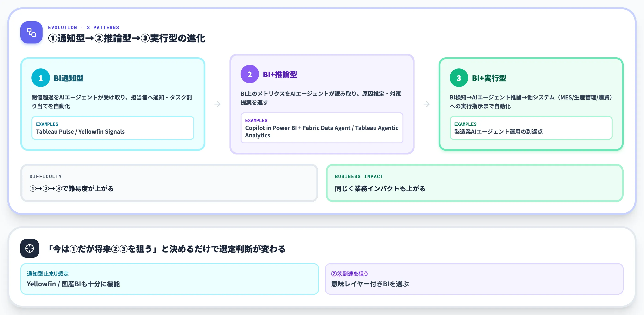Click the BUSINESS IMPACT label

click(359, 176)
